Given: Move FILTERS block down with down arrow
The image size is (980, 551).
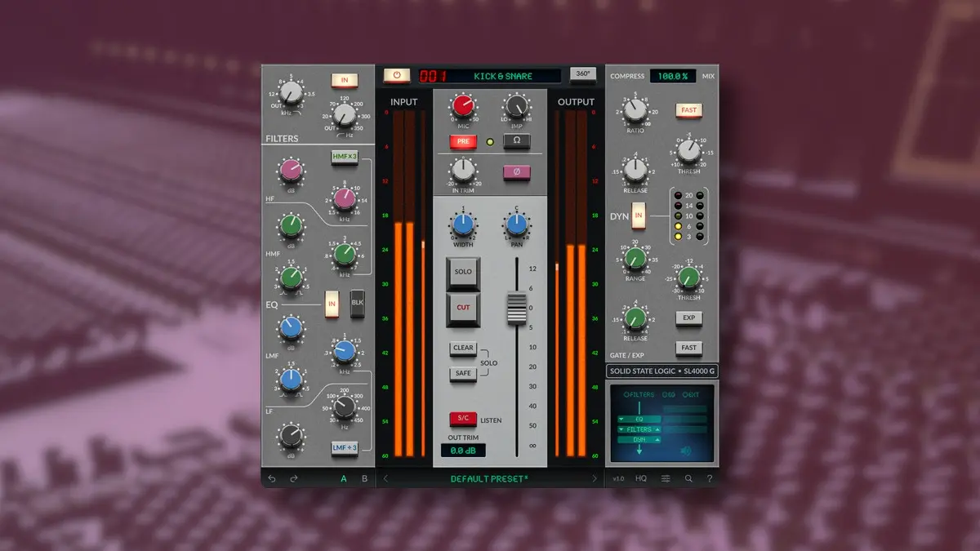Looking at the screenshot, I should pos(622,429).
